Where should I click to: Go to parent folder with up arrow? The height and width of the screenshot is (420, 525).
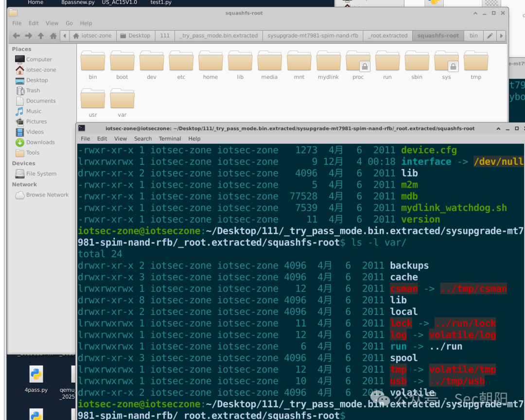coord(41,35)
